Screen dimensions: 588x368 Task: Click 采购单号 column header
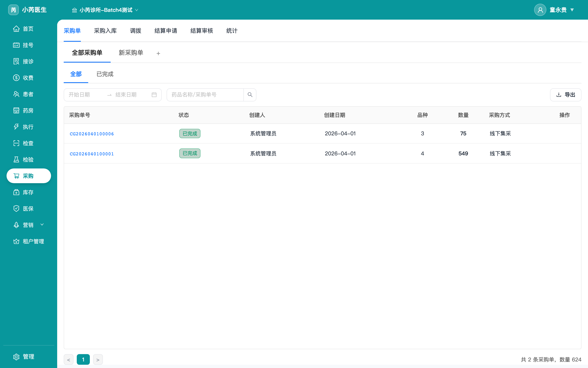80,115
